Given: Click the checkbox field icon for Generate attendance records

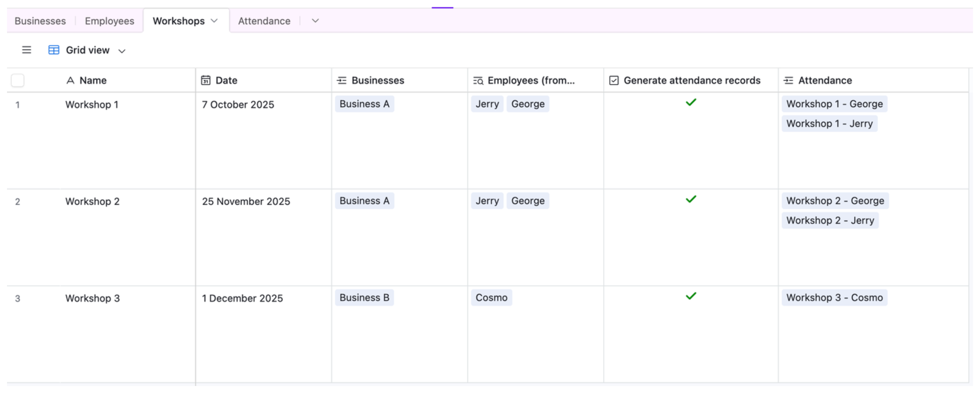Looking at the screenshot, I should click(614, 80).
